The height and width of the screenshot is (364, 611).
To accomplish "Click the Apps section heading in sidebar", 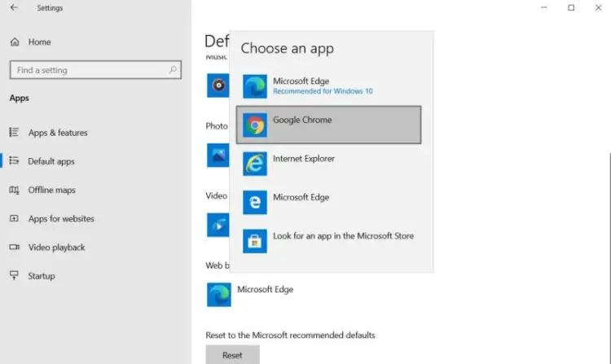I will (x=19, y=98).
